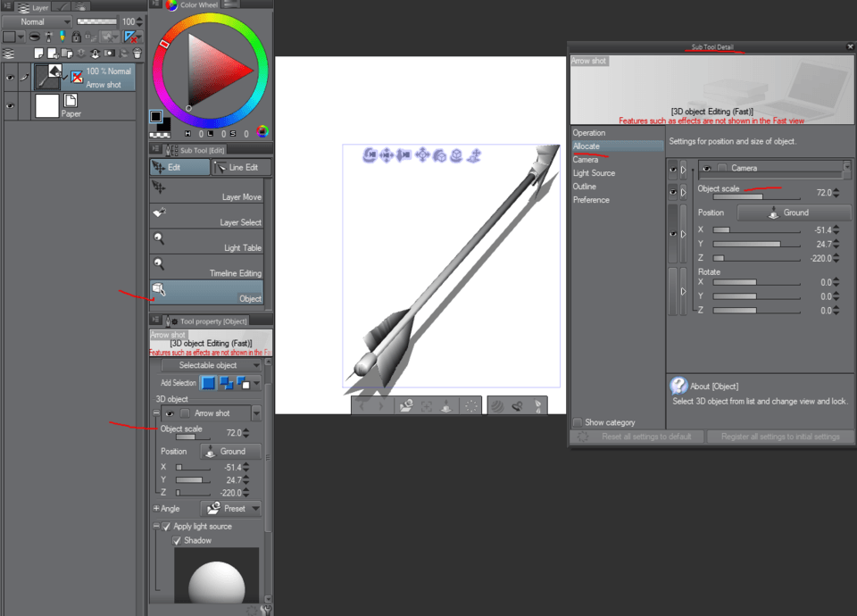857x616 pixels.
Task: Select Light Source in Sub Tool Detail
Action: click(x=594, y=173)
